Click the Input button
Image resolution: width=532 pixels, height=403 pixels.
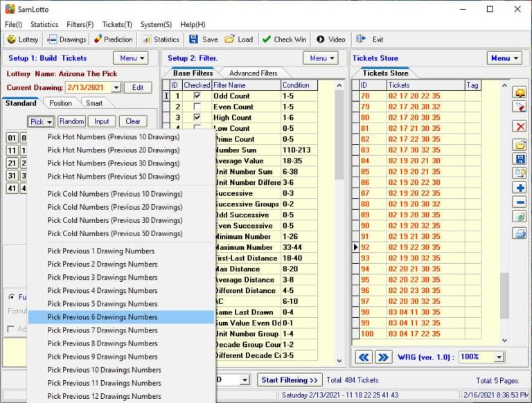[102, 121]
